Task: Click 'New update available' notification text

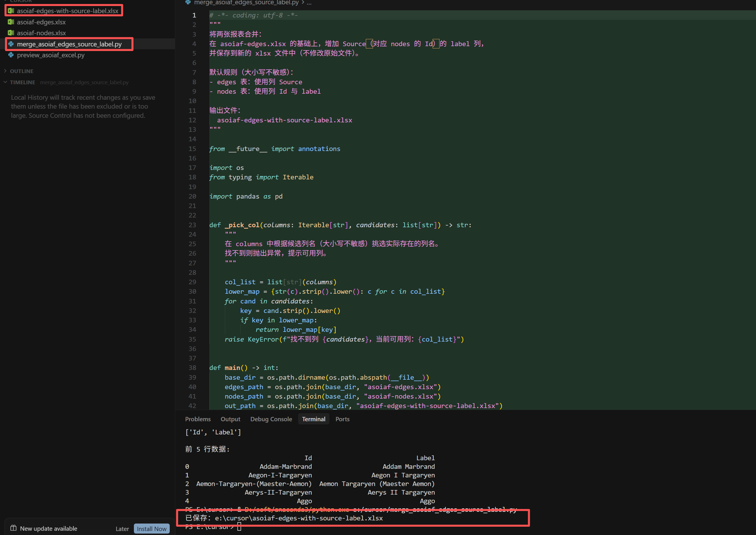Action: (x=48, y=528)
